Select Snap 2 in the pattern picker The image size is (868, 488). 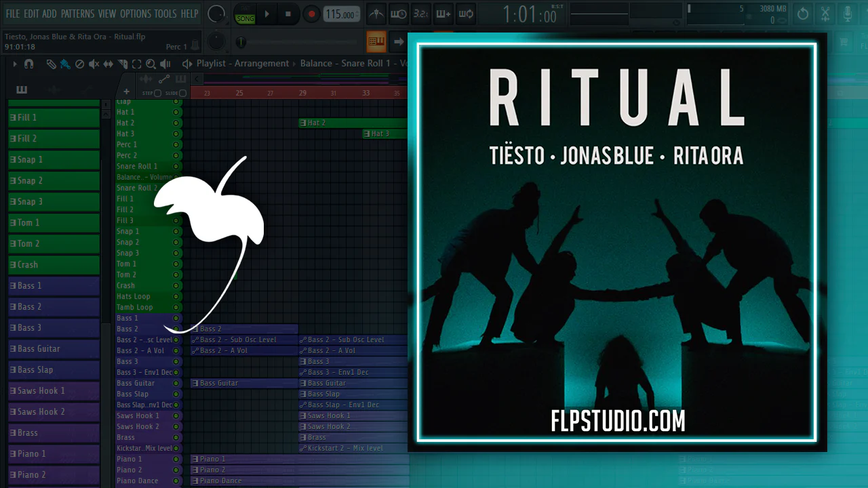(x=54, y=181)
